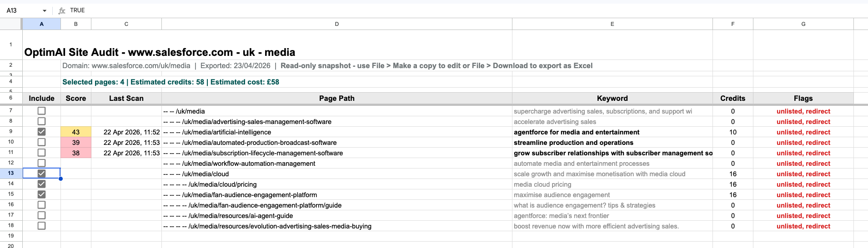868x248 pixels.
Task: Click the Name box showing A13
Action: tap(22, 10)
